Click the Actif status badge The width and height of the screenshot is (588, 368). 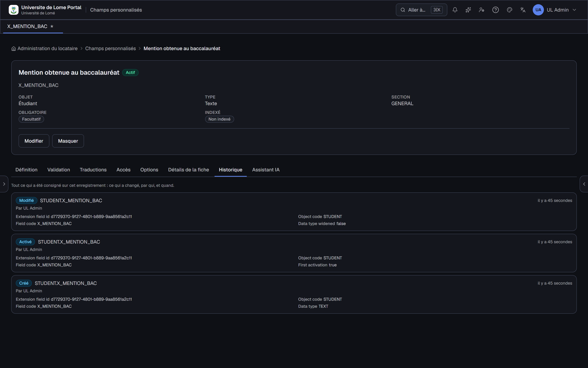[130, 73]
